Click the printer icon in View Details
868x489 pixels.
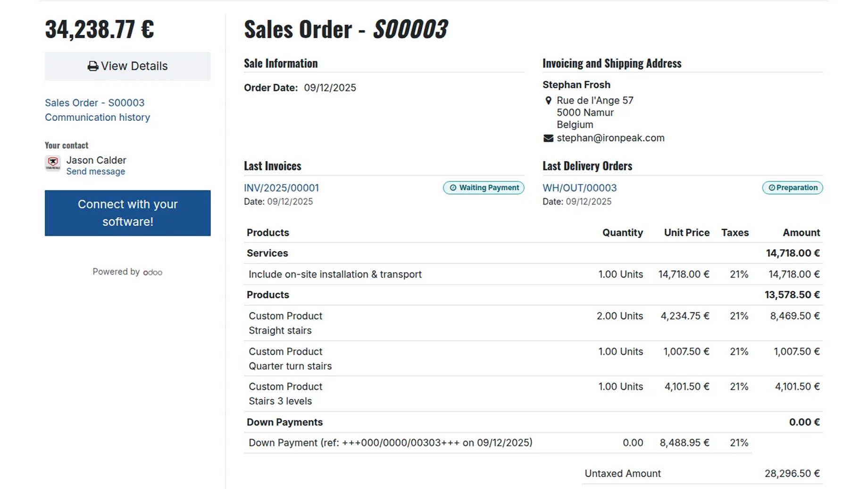point(92,67)
